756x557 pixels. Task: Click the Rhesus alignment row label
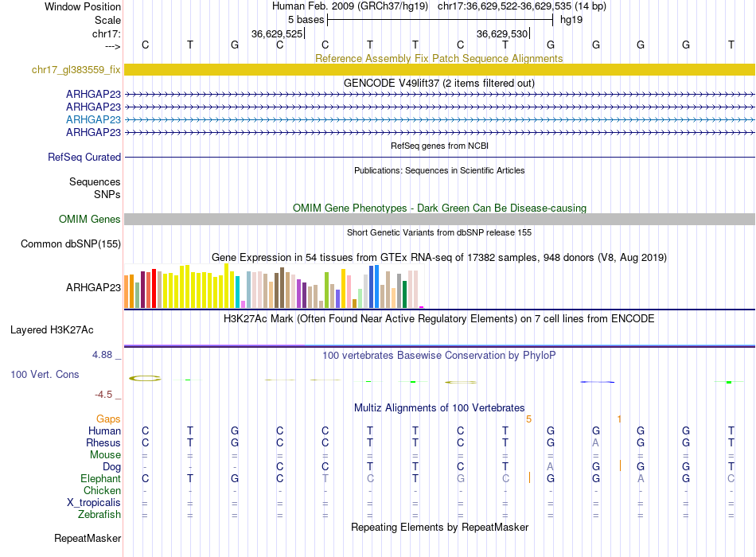(103, 442)
